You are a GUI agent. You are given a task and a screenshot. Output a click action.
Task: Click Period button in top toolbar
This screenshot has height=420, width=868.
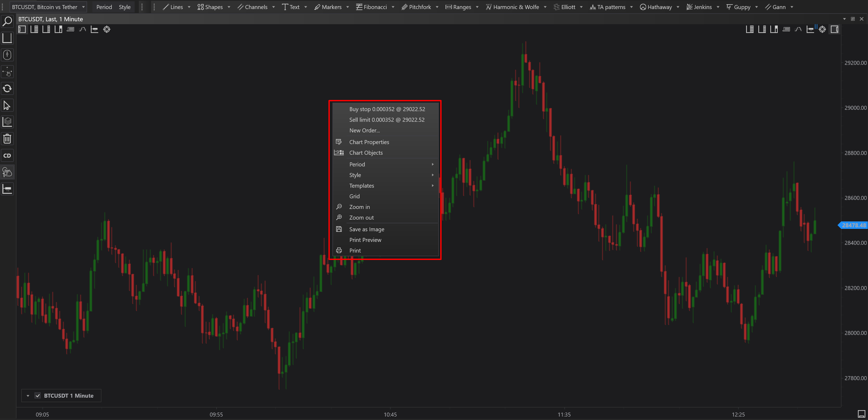[x=104, y=7]
